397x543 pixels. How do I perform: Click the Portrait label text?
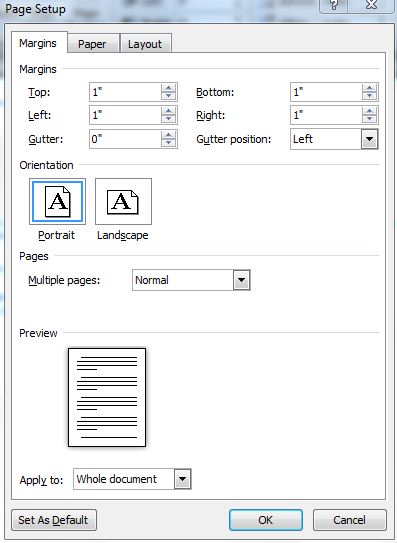click(56, 235)
